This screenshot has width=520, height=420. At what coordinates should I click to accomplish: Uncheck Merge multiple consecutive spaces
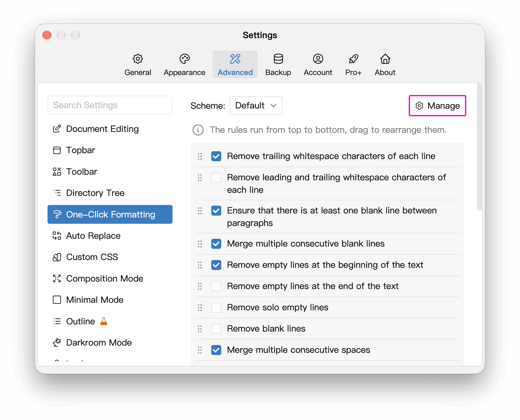pyautogui.click(x=216, y=350)
